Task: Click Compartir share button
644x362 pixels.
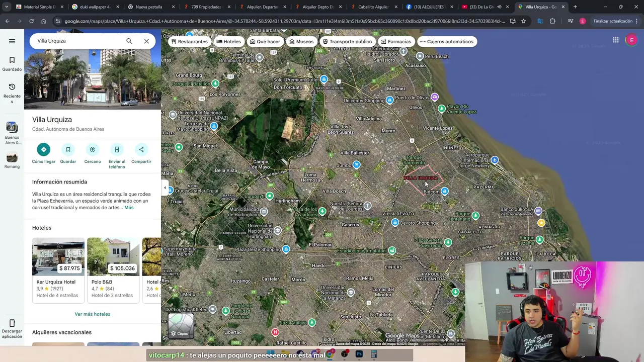Action: [141, 153]
